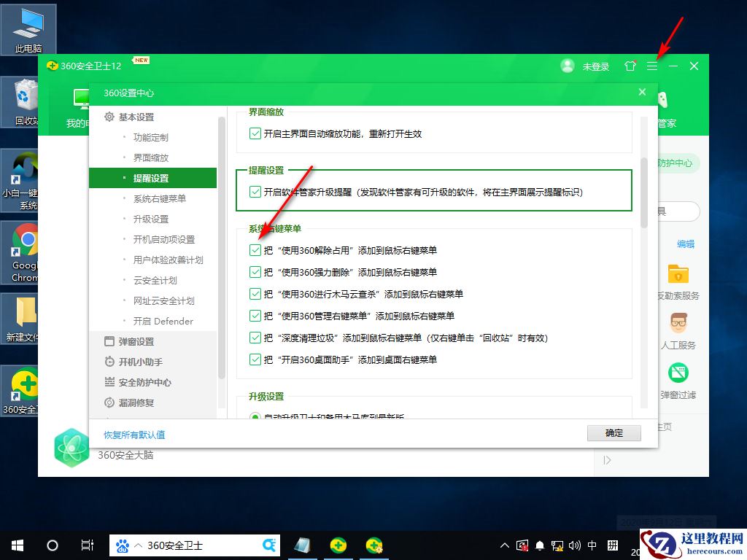Select 功能定制 in settings sidebar

tap(150, 137)
